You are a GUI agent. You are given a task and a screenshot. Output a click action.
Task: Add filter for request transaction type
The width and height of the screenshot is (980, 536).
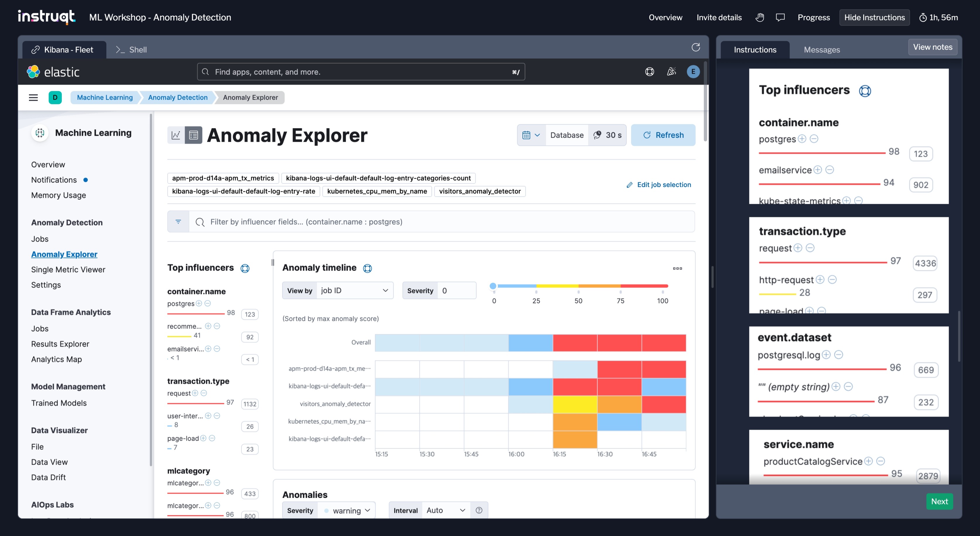[x=195, y=393]
